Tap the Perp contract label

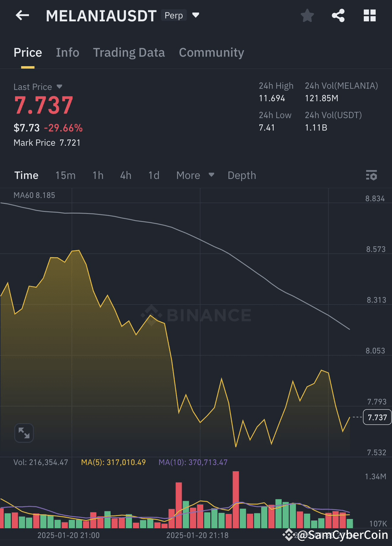click(174, 15)
